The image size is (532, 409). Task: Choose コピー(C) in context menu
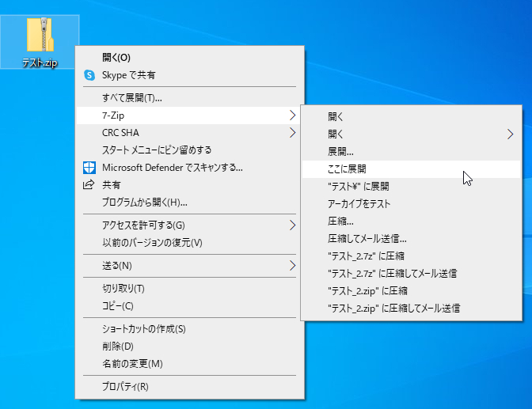(190, 306)
